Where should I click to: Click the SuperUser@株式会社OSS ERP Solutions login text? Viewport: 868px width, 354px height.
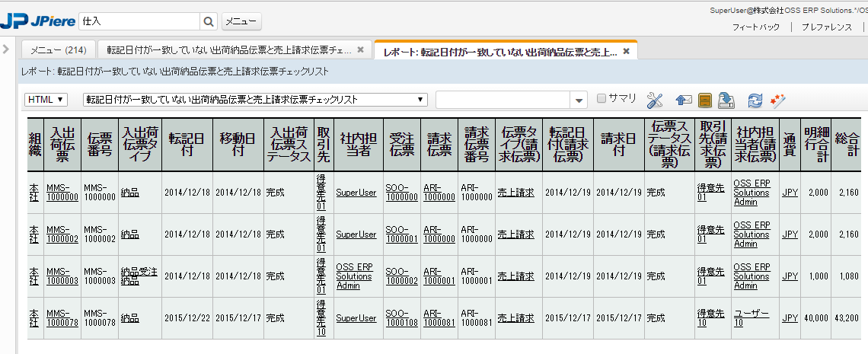pyautogui.click(x=788, y=11)
